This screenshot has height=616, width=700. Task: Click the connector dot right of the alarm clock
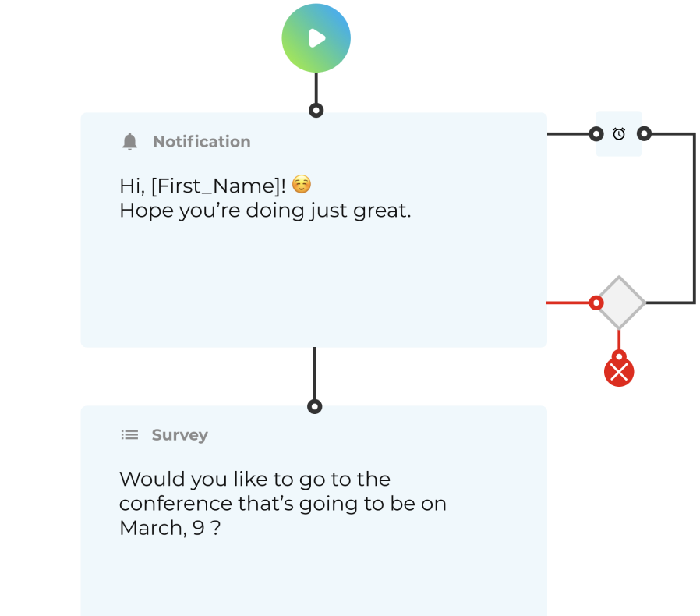pyautogui.click(x=644, y=134)
